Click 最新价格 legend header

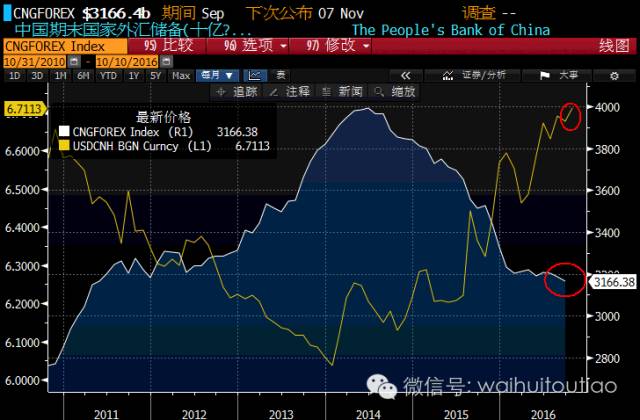click(163, 118)
